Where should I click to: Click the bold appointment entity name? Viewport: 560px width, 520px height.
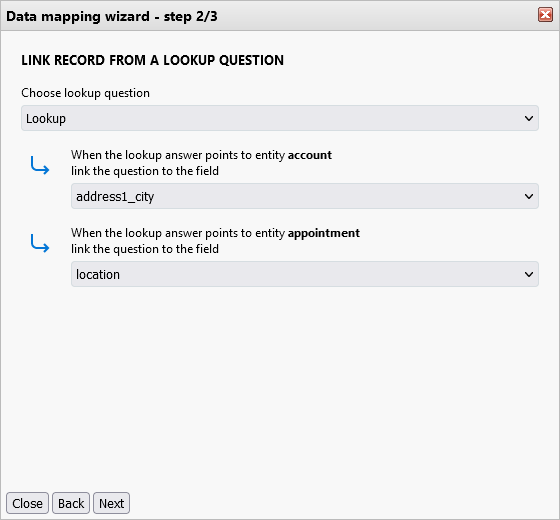(324, 233)
